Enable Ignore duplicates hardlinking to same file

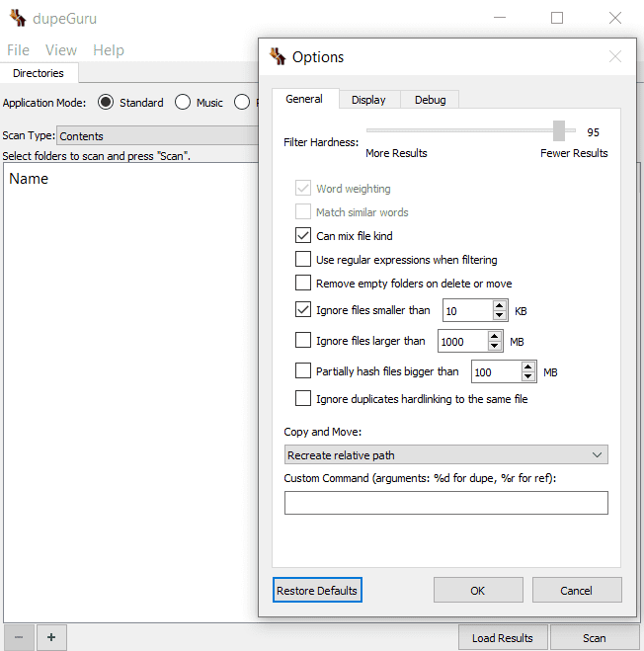click(303, 398)
